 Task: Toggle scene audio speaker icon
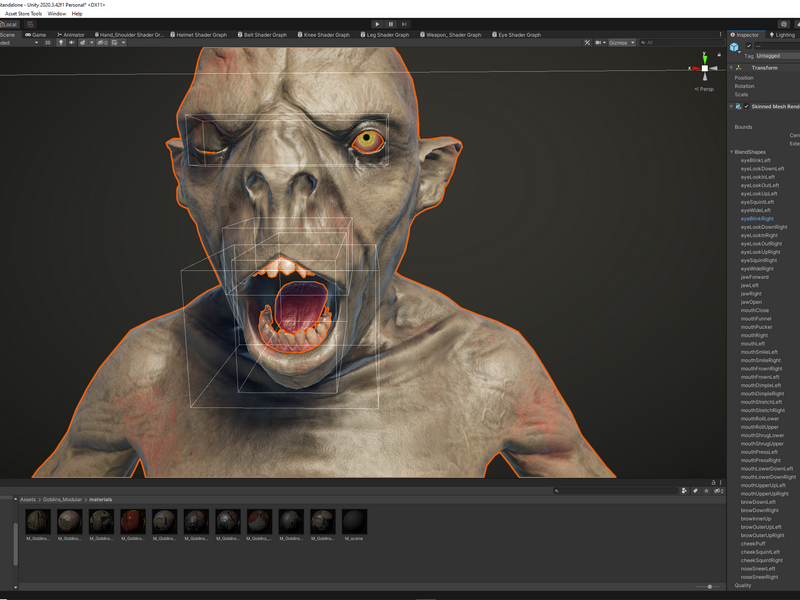click(x=71, y=43)
